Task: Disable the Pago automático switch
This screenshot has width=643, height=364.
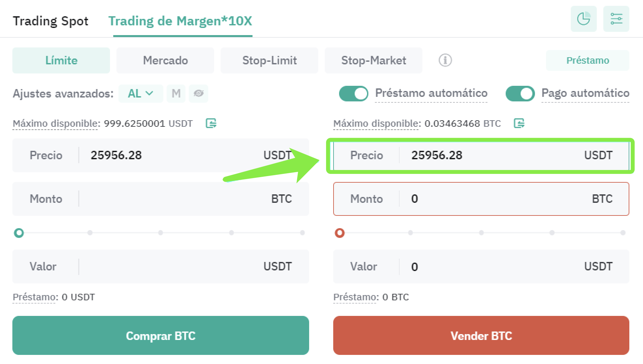Action: (x=520, y=94)
